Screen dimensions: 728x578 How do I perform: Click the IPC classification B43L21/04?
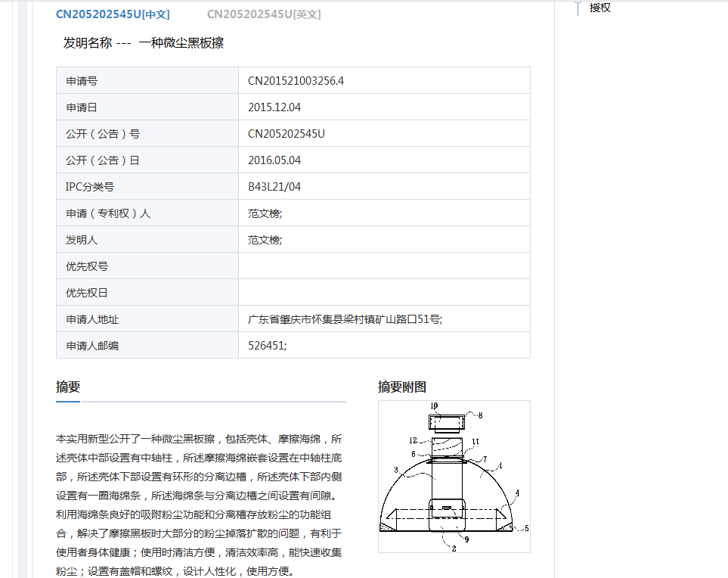tap(274, 187)
